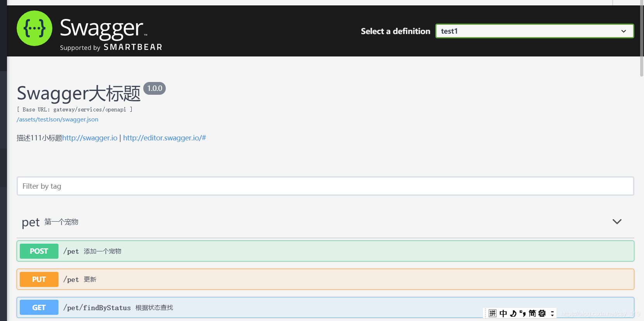Expand the PUT /pet 更新 operation
Viewport: 644px width, 321px height.
(x=325, y=279)
